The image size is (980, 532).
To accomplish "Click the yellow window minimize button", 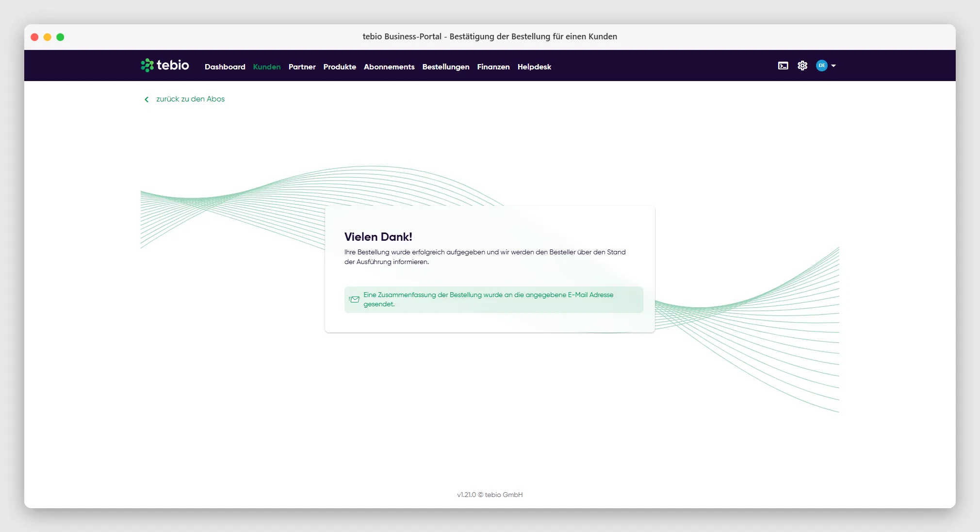I will 48,37.
